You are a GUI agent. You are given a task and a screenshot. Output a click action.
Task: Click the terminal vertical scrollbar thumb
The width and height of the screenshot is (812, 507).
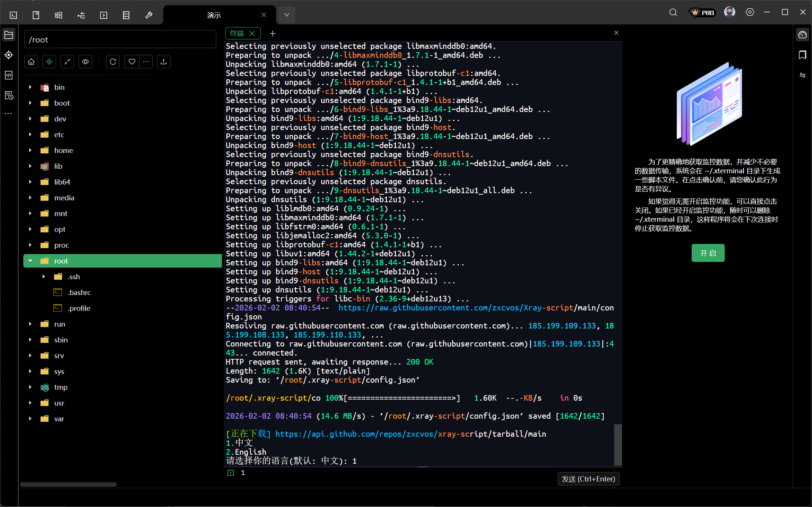coord(618,445)
